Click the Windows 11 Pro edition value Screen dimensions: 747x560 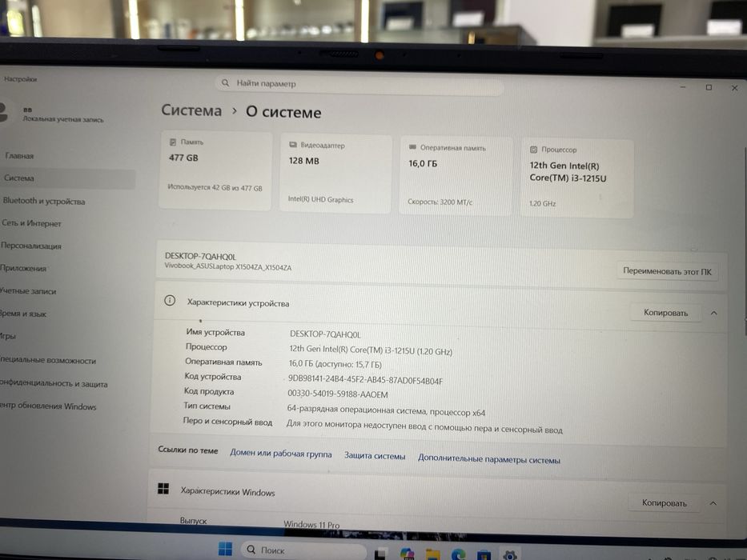311,524
